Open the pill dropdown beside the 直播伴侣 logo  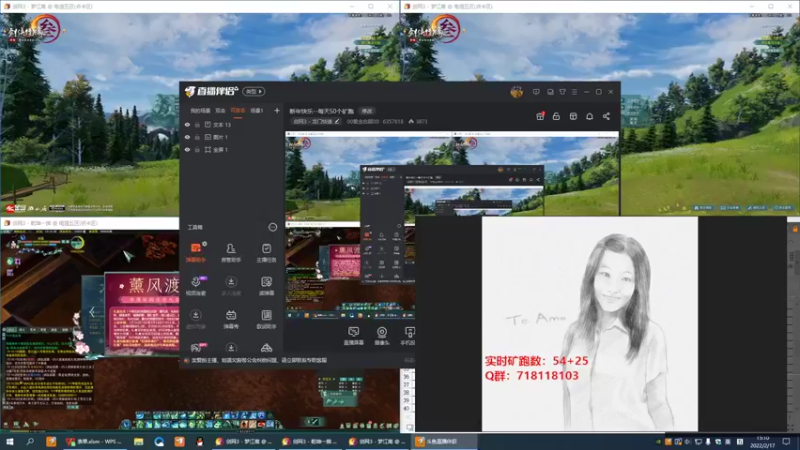(x=254, y=91)
